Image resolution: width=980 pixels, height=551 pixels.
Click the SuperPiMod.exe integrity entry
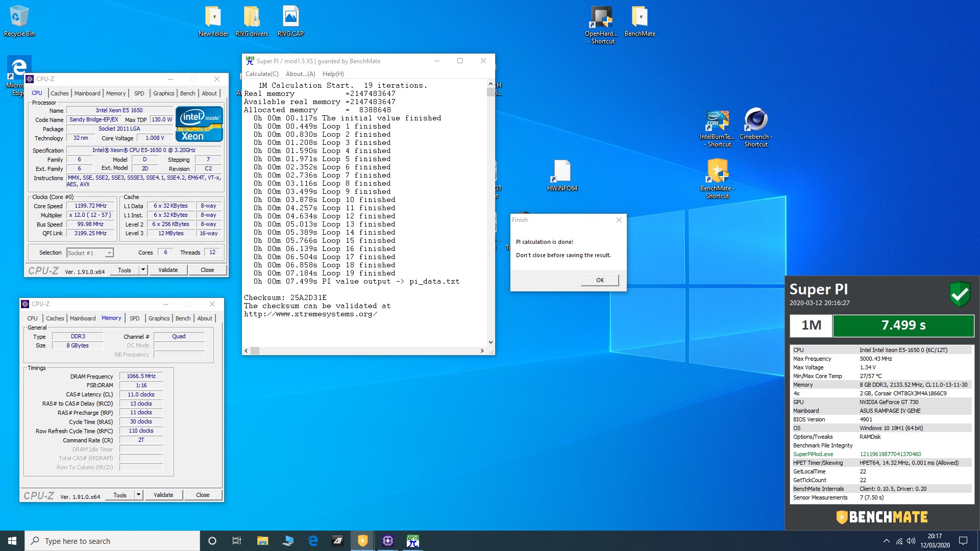(882, 454)
